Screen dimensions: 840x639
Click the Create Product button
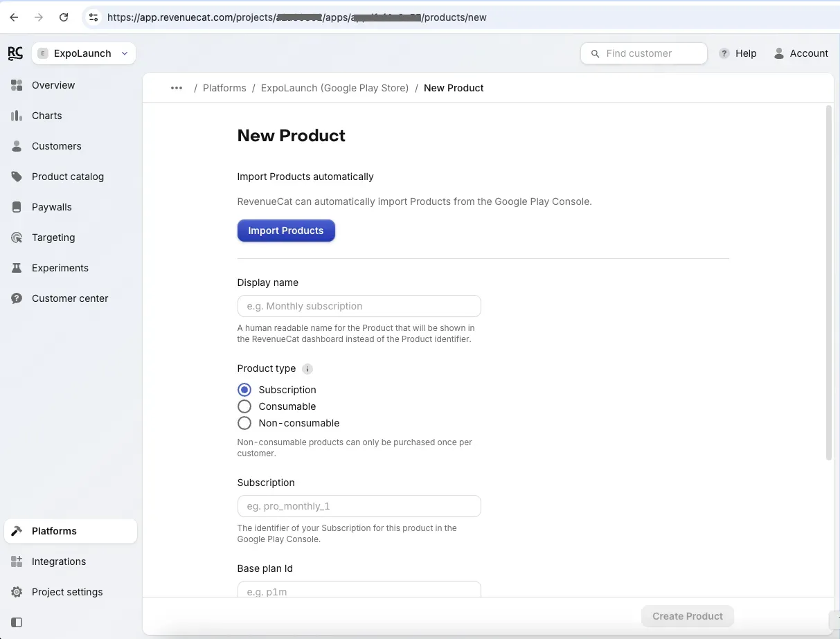(x=688, y=616)
